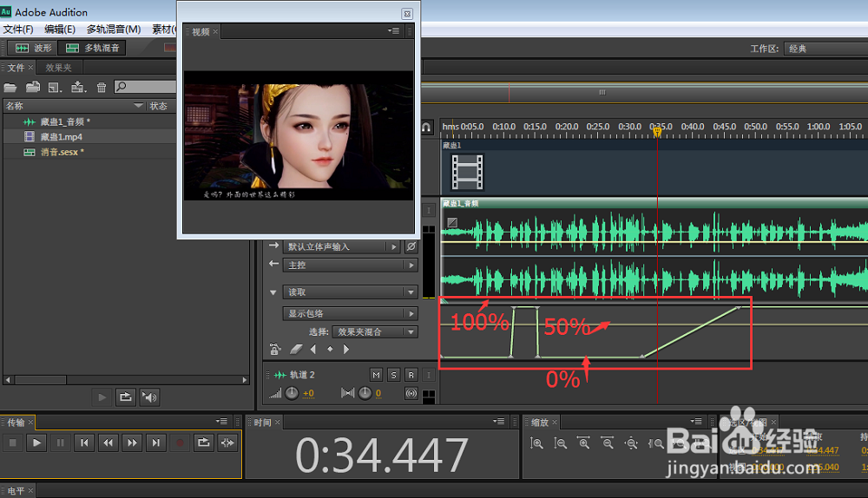Click insert into multitrack icon
The height and width of the screenshot is (498, 868).
tap(78, 87)
